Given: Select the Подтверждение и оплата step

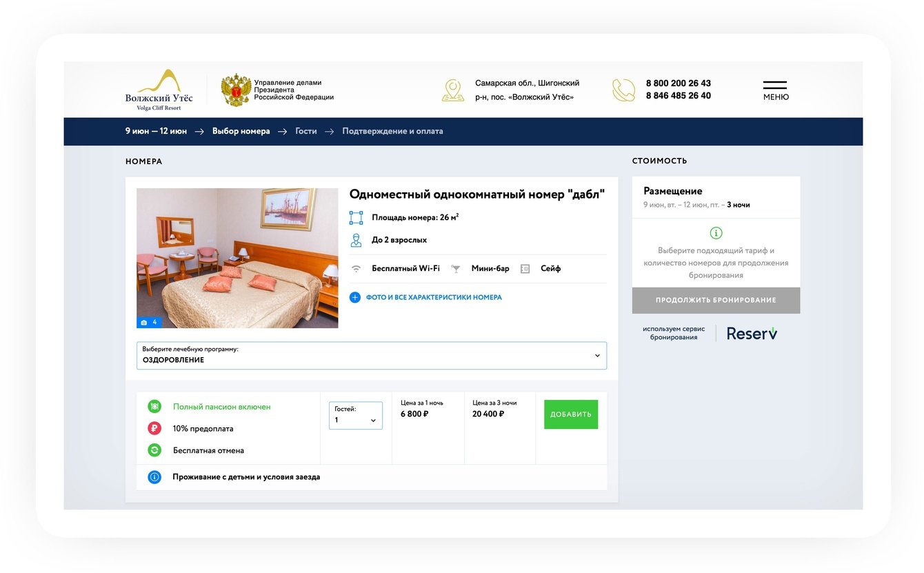Looking at the screenshot, I should coord(393,131).
